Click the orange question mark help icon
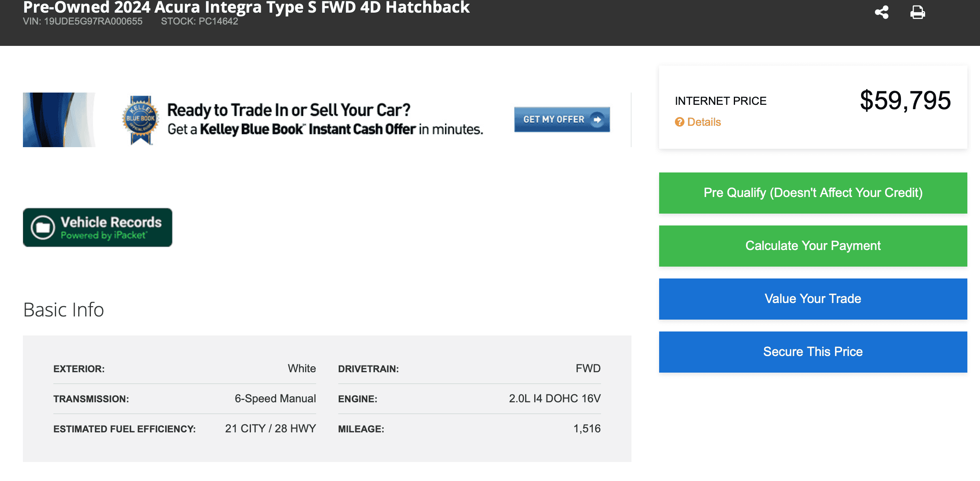 pyautogui.click(x=679, y=122)
